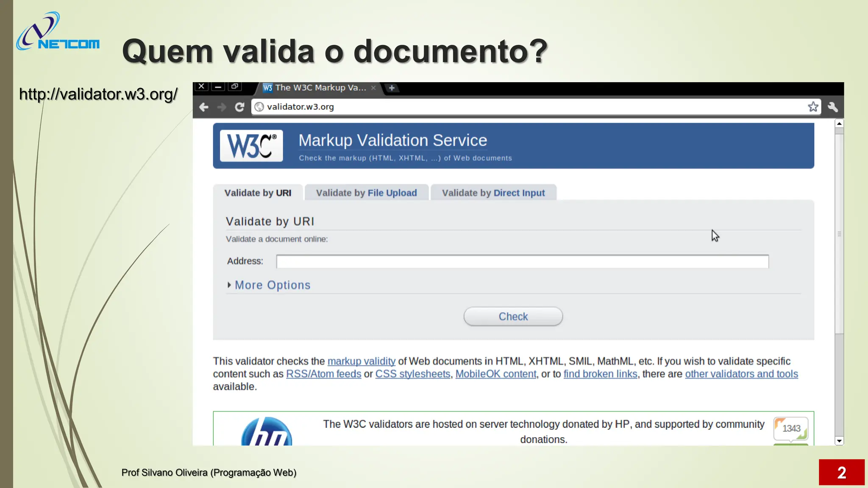Reload the page with refresh icon
This screenshot has width=868, height=488.
[x=239, y=107]
